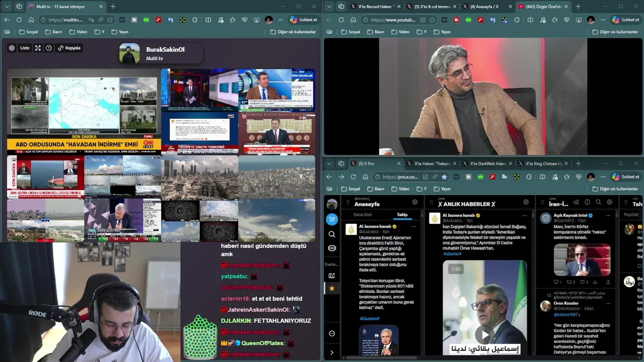Switch to X'te DarkWeb Haber tab

point(488,163)
